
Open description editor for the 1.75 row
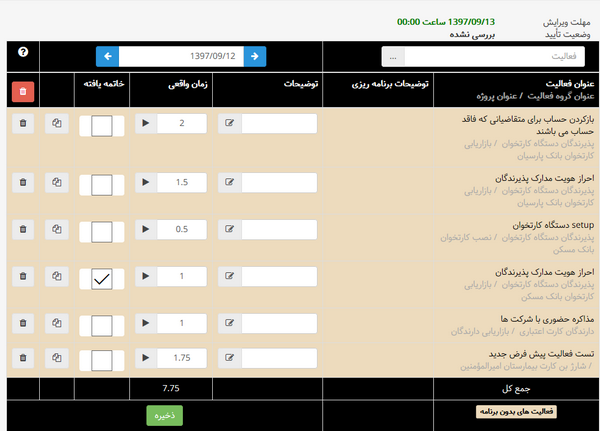coord(230,357)
